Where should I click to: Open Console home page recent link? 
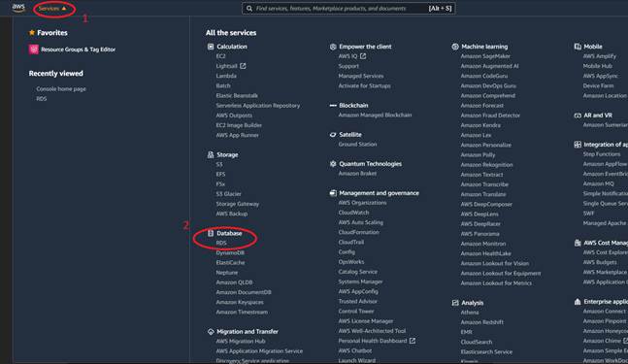point(61,89)
